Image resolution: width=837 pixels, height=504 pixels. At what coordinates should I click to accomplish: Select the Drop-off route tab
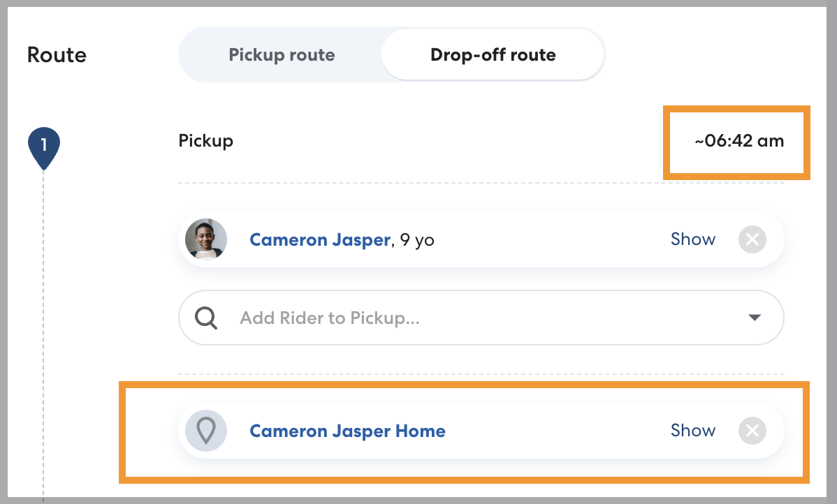pos(493,55)
